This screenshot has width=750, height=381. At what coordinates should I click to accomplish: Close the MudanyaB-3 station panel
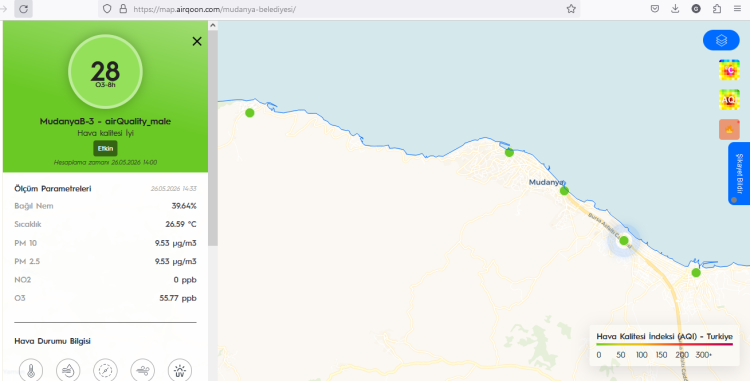[197, 42]
